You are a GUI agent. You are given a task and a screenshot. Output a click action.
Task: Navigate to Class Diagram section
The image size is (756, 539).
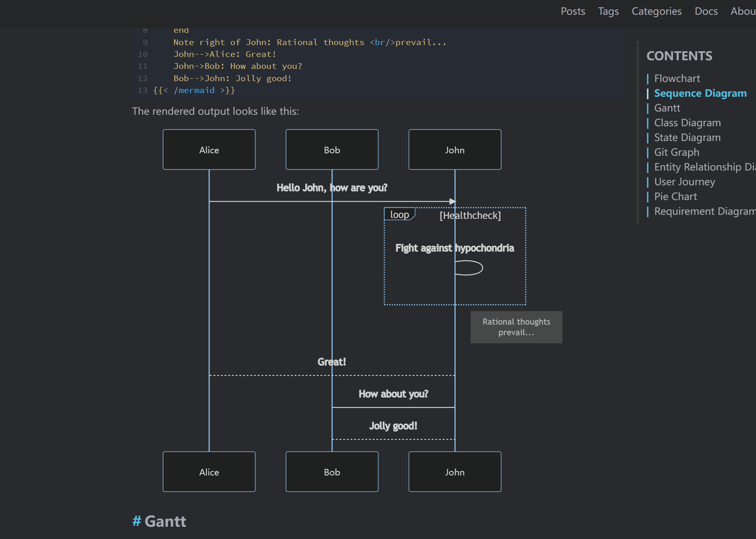[x=687, y=123]
